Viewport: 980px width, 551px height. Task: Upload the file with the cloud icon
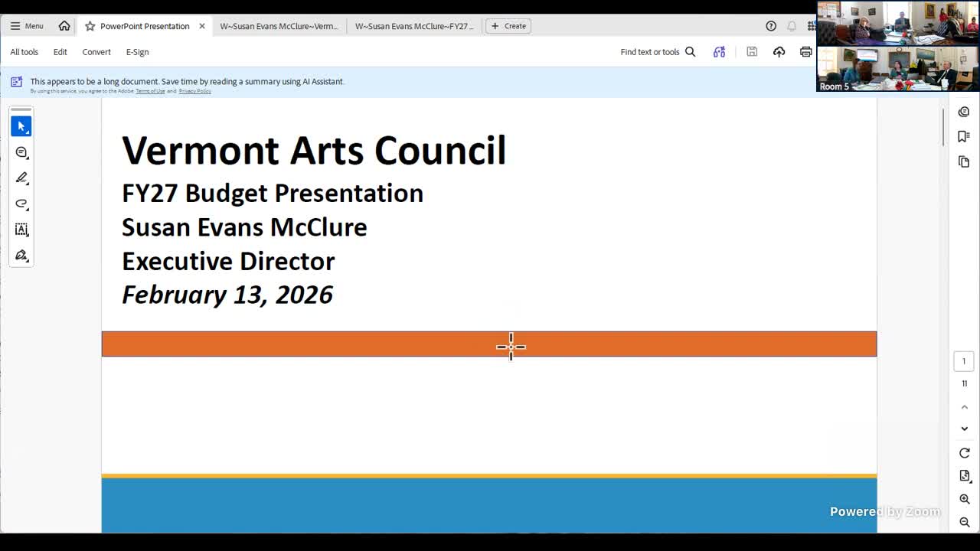tap(779, 52)
